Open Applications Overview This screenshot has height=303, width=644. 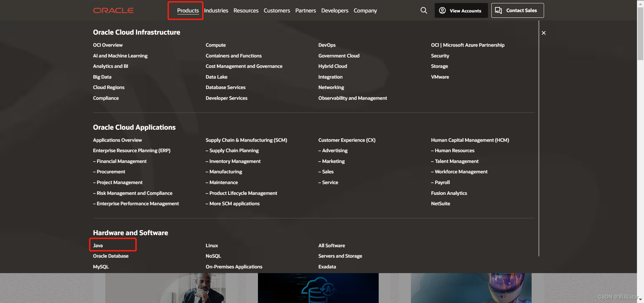point(117,140)
